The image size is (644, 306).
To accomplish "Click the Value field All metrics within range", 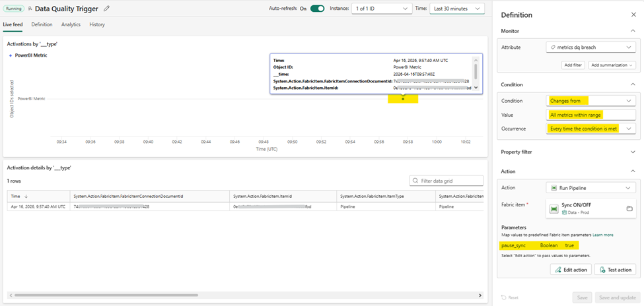I will pos(591,115).
